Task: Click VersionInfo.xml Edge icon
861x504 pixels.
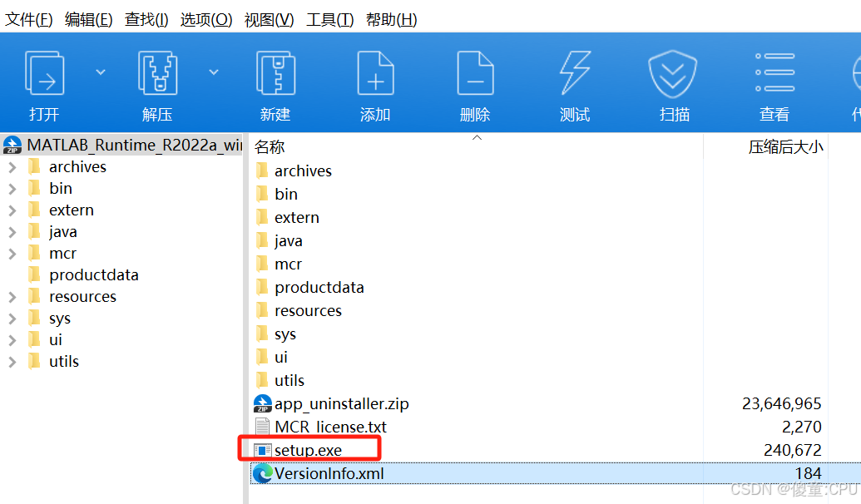Action: (x=263, y=473)
